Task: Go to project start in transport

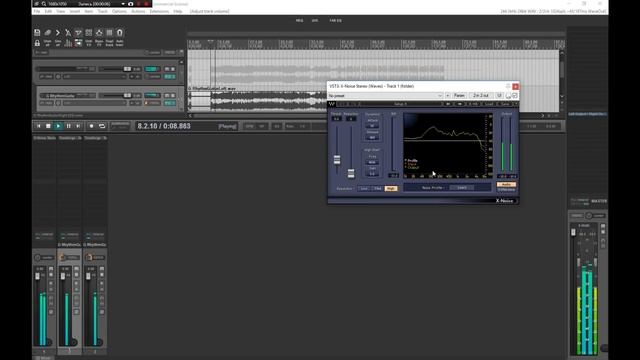Action: (38, 126)
